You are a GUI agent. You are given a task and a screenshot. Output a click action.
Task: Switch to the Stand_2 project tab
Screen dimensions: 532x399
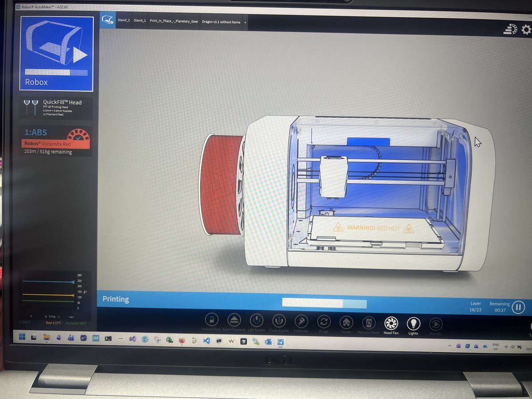124,20
